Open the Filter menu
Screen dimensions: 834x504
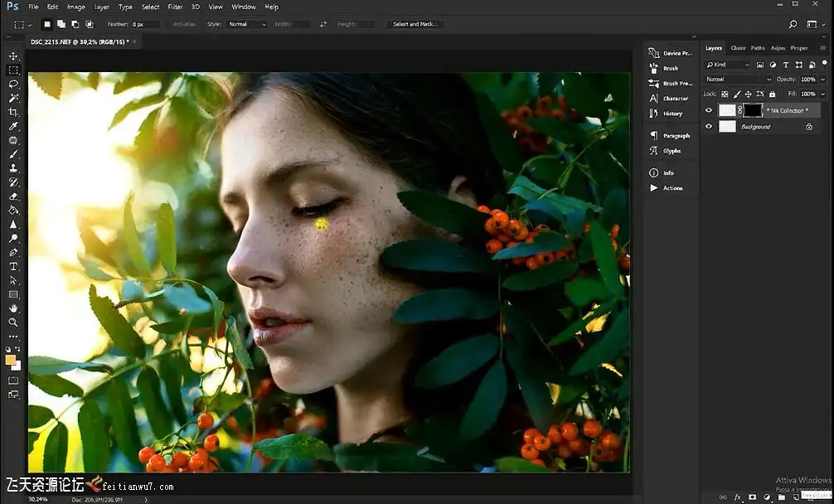(x=175, y=7)
